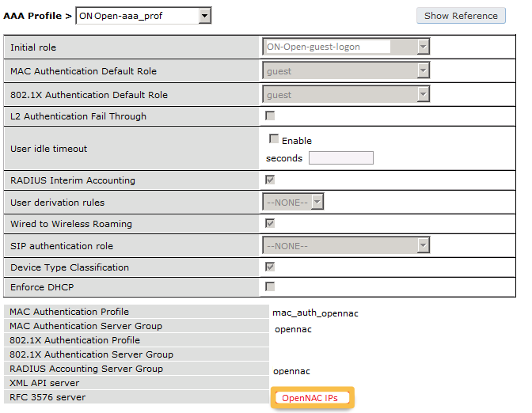Toggle L2 Authentication Fail Through checkbox
This screenshot has height=413, width=532.
(x=271, y=116)
